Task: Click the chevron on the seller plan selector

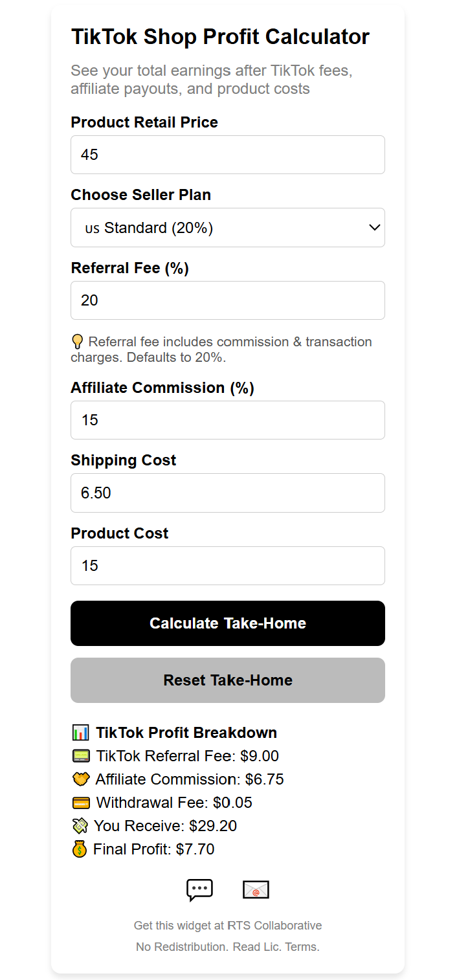Action: point(374,227)
